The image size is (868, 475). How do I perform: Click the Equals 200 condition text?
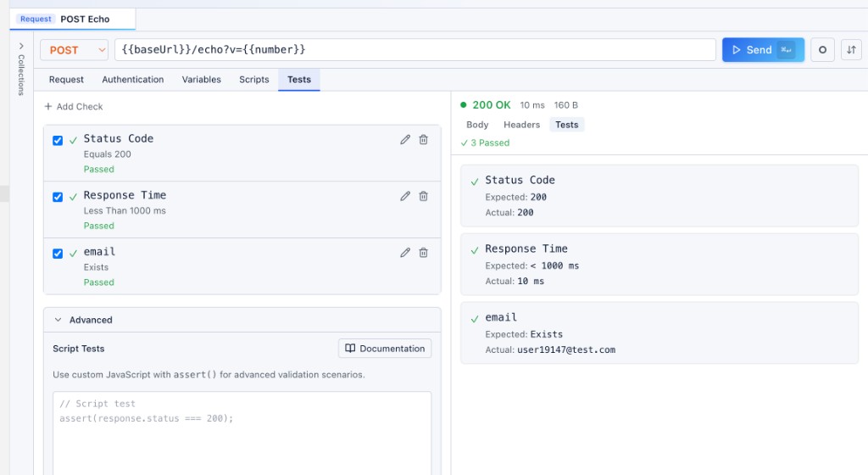[x=108, y=154]
